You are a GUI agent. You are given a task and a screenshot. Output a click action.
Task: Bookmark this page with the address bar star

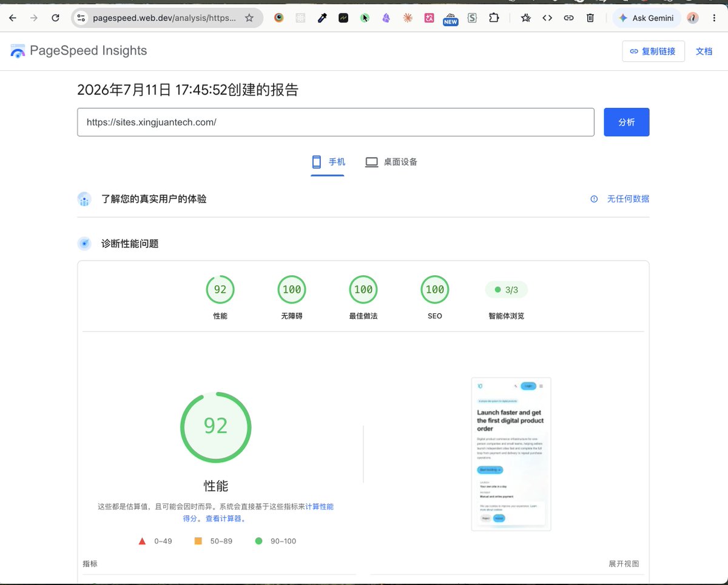pyautogui.click(x=249, y=18)
